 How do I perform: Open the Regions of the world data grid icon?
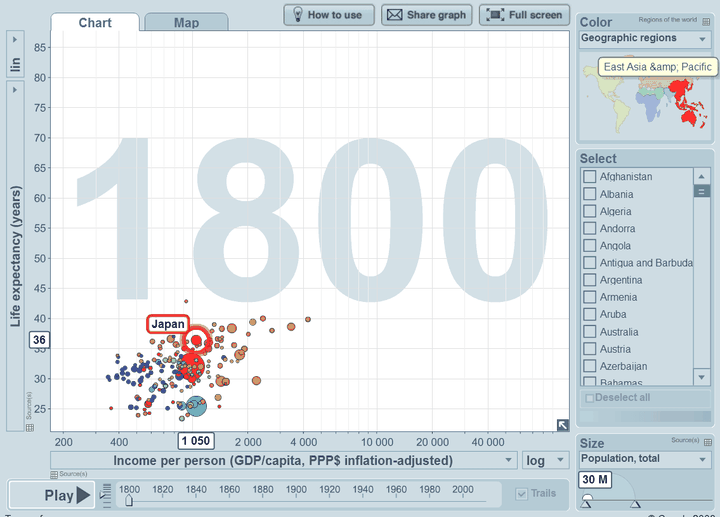[706, 22]
